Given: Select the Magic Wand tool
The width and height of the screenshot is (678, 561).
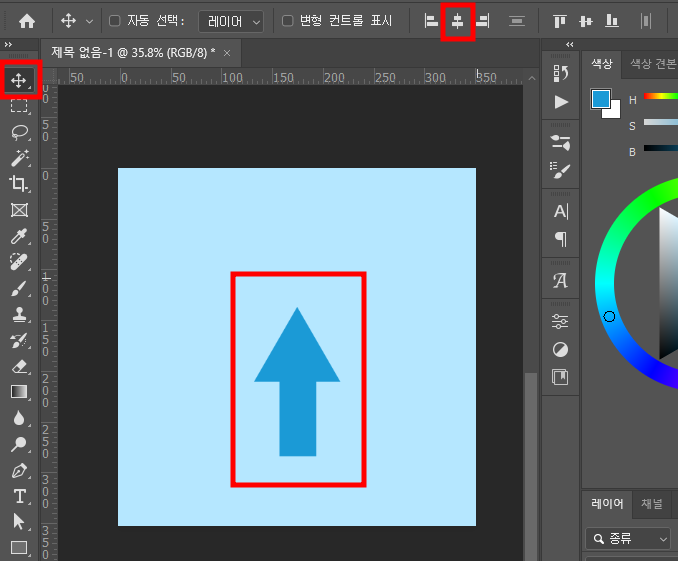Looking at the screenshot, I should [19, 158].
